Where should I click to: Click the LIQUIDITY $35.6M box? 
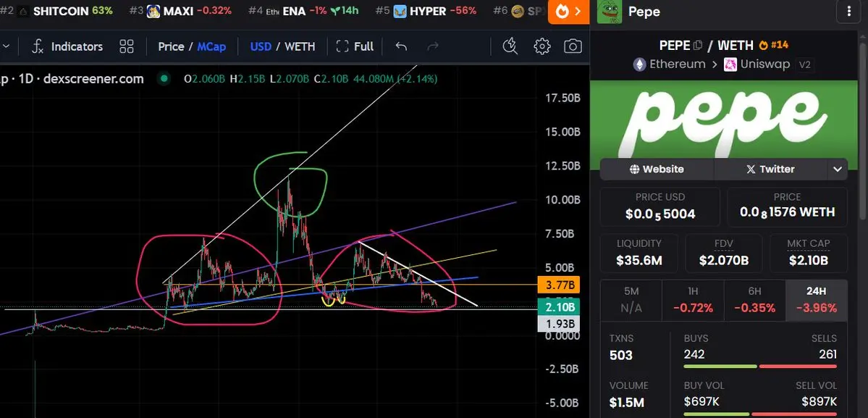point(639,254)
